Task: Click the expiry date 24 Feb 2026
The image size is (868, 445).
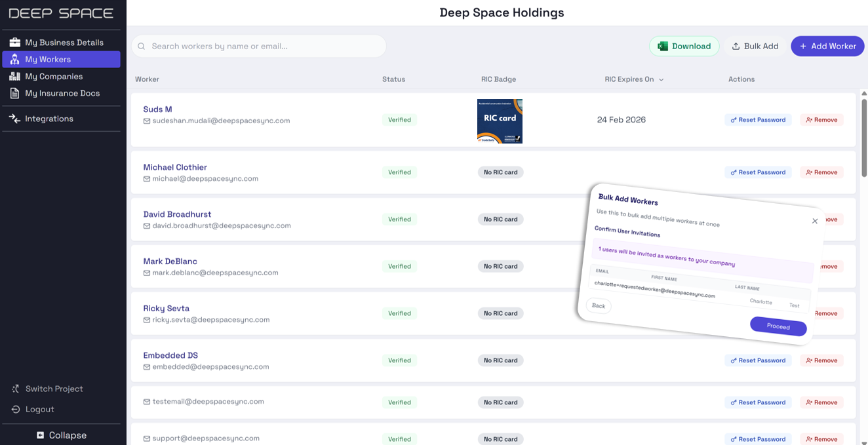Action: tap(621, 120)
